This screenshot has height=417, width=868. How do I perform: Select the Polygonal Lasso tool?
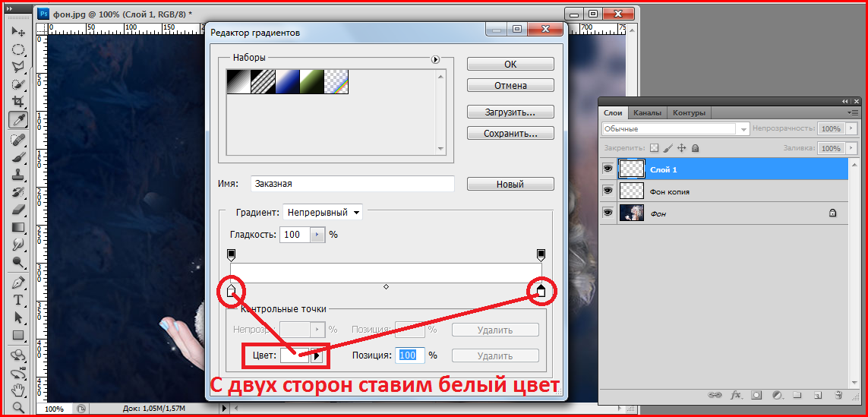point(17,67)
